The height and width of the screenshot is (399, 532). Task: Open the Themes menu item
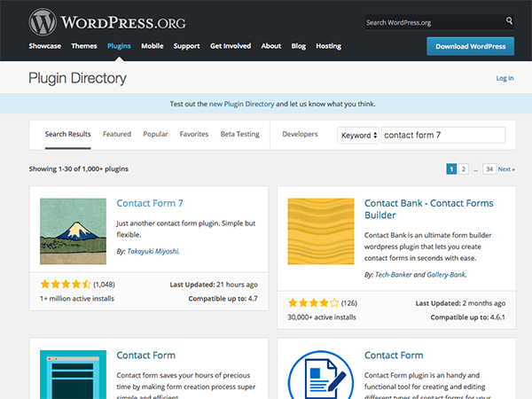coord(84,46)
